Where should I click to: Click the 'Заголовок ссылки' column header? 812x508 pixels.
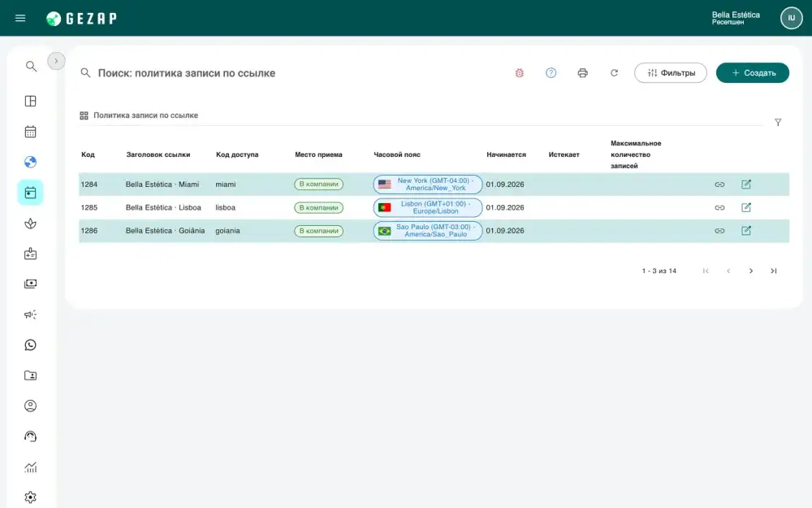pyautogui.click(x=158, y=154)
